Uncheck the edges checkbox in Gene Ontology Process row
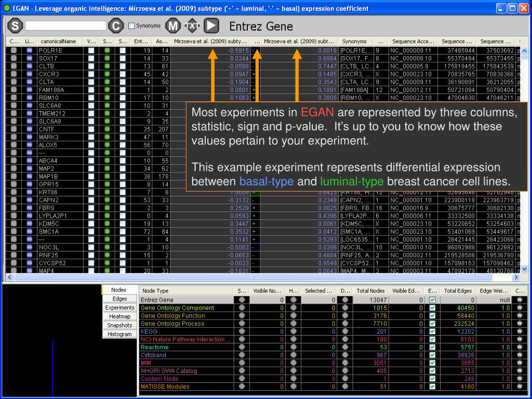This screenshot has height=399, width=532. click(432, 324)
